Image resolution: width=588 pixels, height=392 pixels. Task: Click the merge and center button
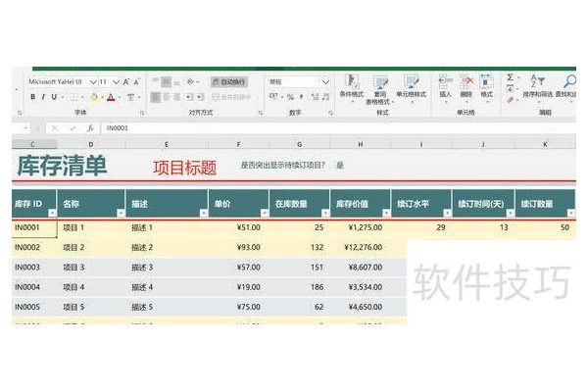coord(231,97)
